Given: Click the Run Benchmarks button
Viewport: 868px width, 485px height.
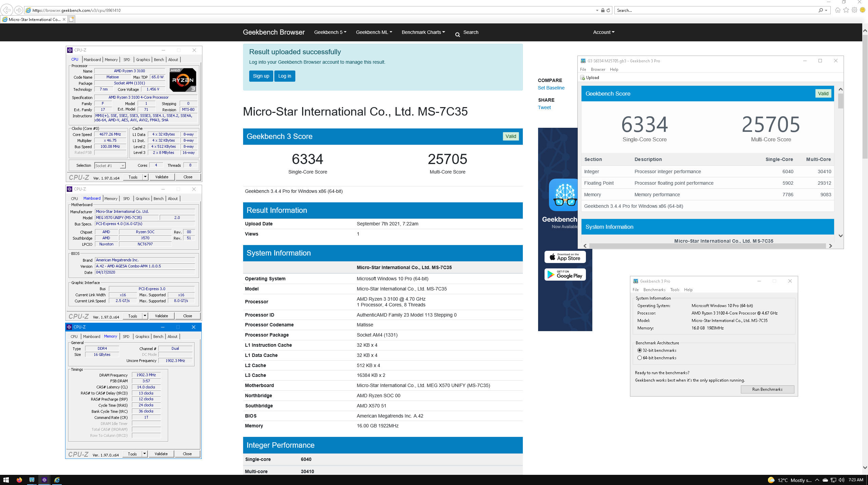Looking at the screenshot, I should click(767, 389).
